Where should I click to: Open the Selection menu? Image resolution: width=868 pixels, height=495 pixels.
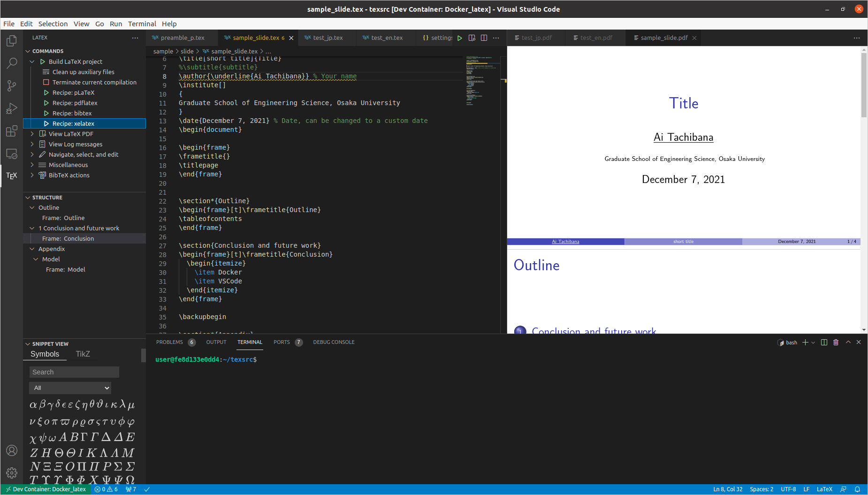point(53,24)
